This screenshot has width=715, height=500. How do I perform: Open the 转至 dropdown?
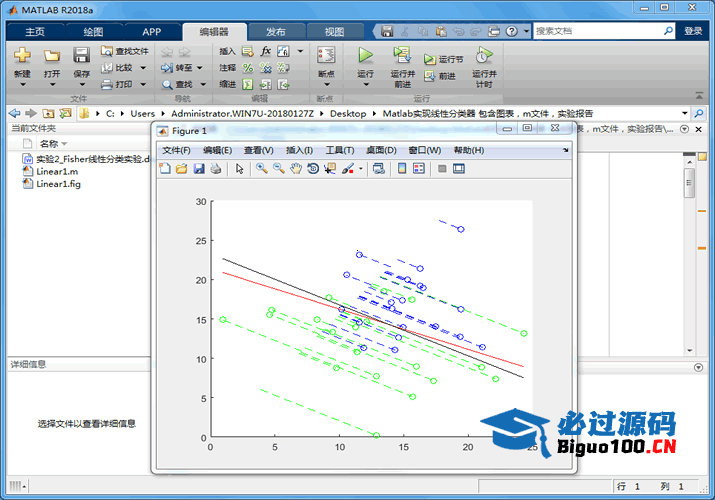coord(199,68)
